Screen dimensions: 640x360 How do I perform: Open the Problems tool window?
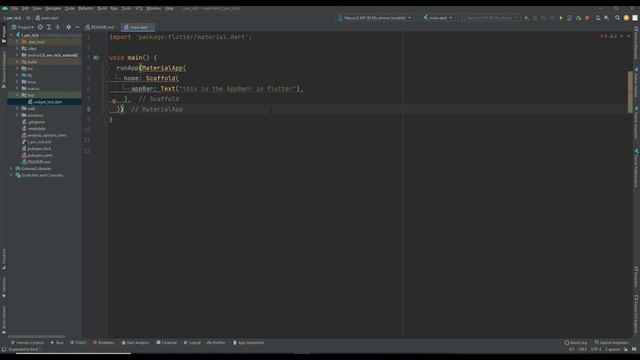click(103, 343)
